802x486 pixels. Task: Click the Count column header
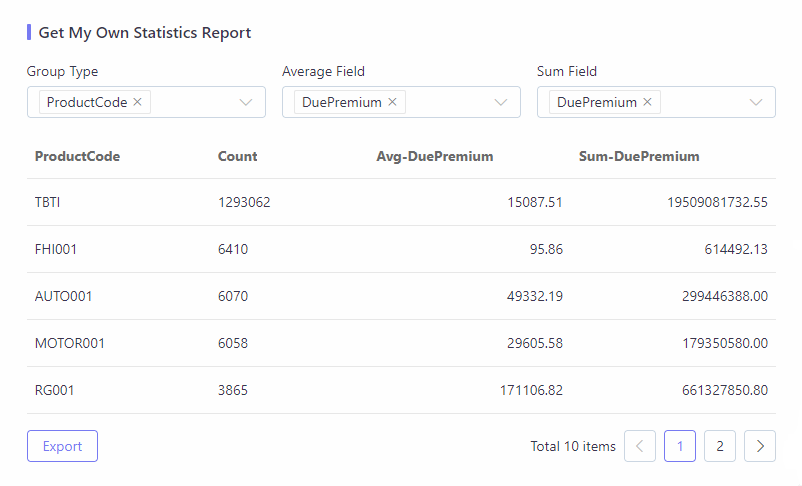[x=237, y=157]
